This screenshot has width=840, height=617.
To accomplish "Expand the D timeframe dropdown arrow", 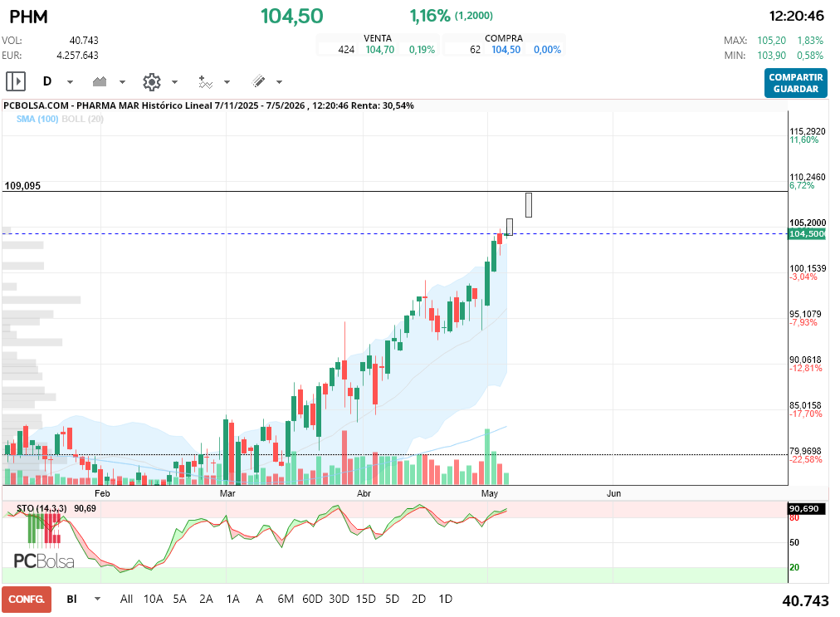I will (x=70, y=82).
